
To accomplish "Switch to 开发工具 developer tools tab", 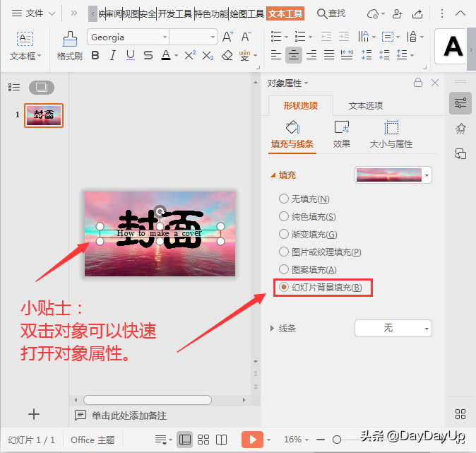I will click(x=175, y=13).
